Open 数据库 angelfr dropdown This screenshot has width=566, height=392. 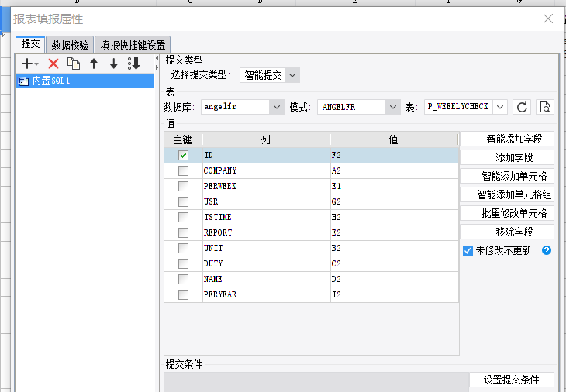[277, 107]
